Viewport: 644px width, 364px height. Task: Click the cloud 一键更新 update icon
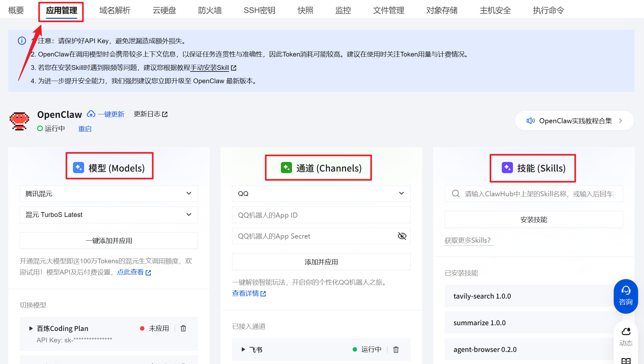pos(91,114)
